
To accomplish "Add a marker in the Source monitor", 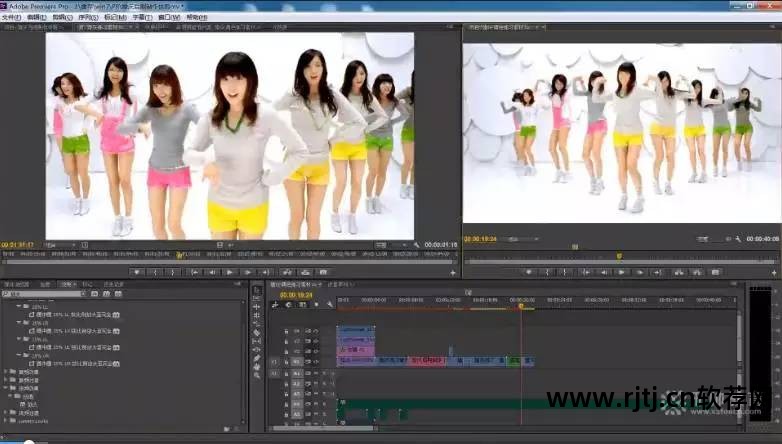I will (137, 272).
